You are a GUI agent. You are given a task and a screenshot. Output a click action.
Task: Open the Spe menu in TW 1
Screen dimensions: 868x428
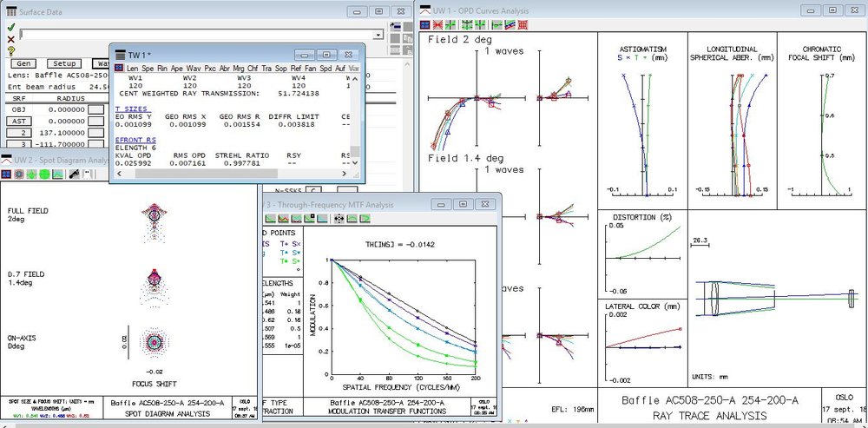[148, 68]
